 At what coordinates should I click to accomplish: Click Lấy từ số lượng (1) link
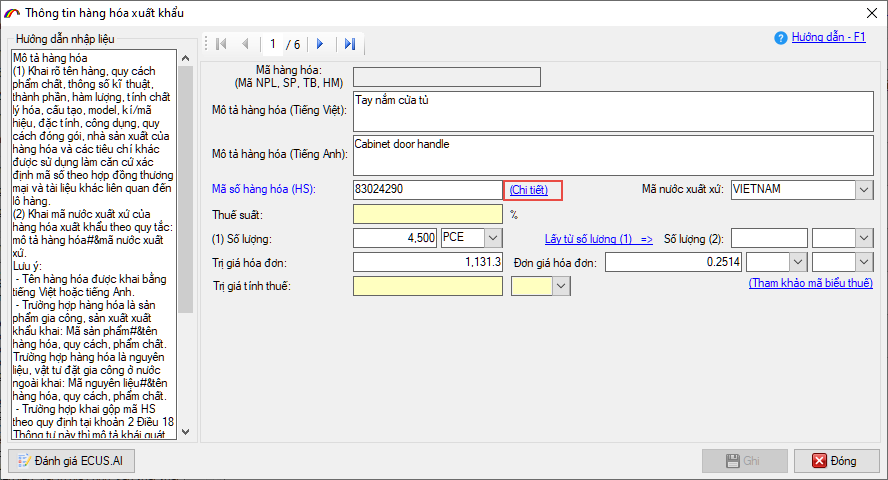click(598, 238)
